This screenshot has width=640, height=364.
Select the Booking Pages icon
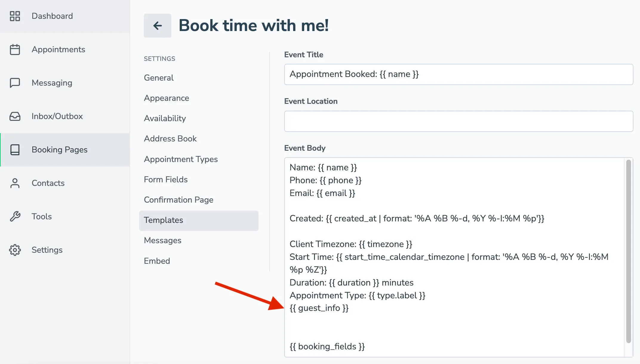point(15,150)
